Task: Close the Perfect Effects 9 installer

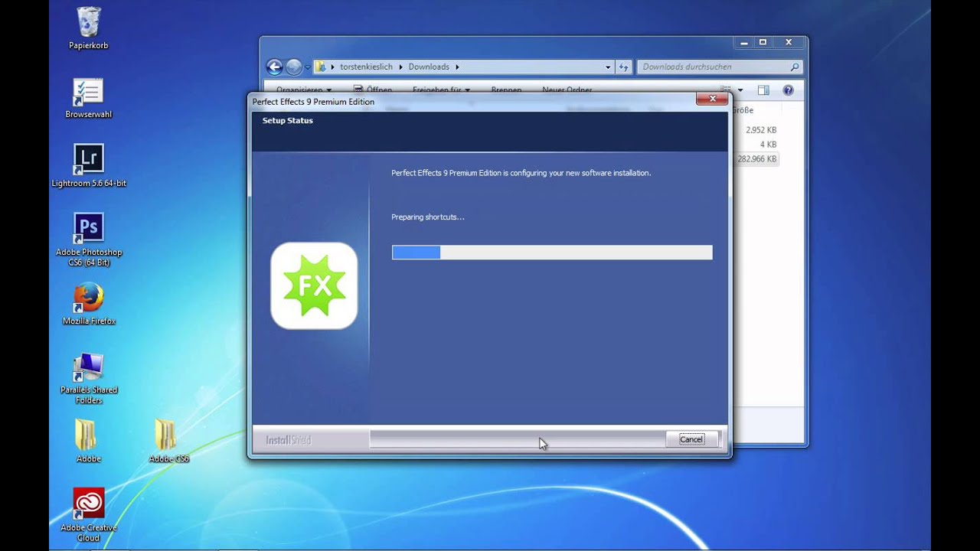Action: [x=712, y=99]
